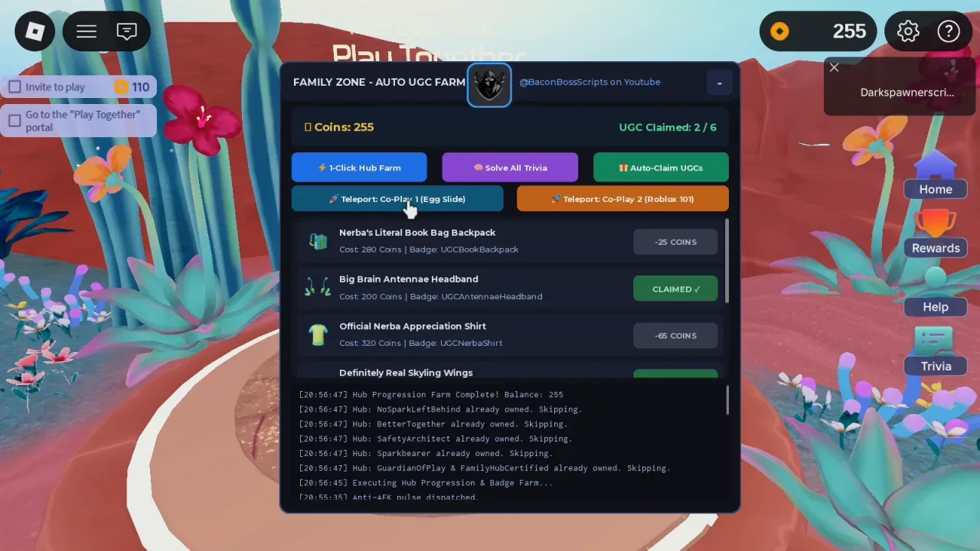The image size is (980, 551).
Task: Click the -65 COINS button
Action: click(675, 336)
